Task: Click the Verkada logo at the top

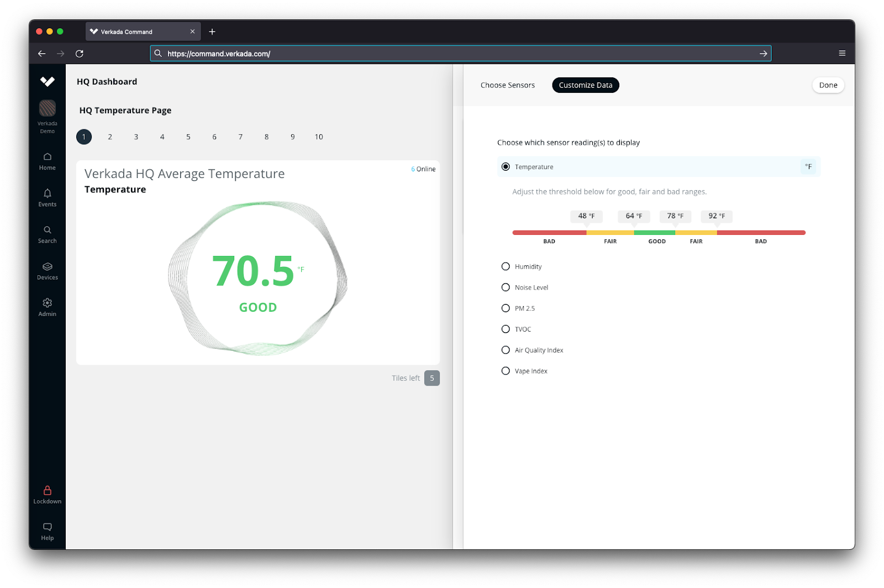Action: tap(47, 81)
